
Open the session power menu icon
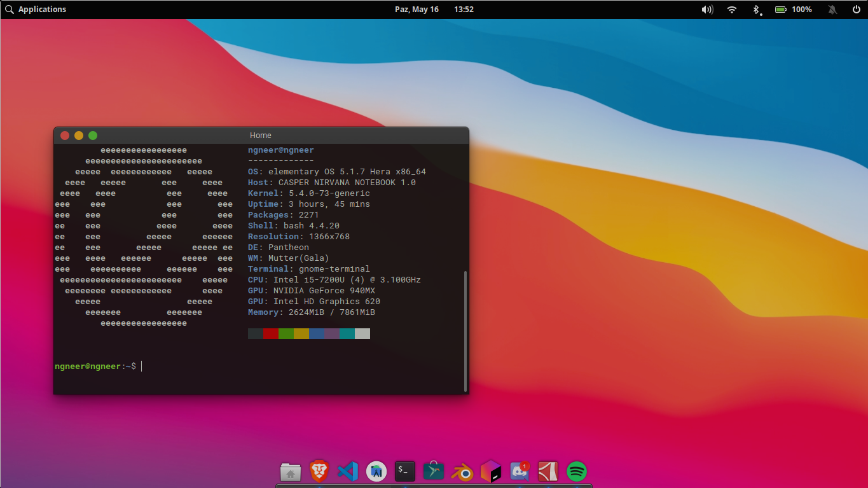(856, 10)
